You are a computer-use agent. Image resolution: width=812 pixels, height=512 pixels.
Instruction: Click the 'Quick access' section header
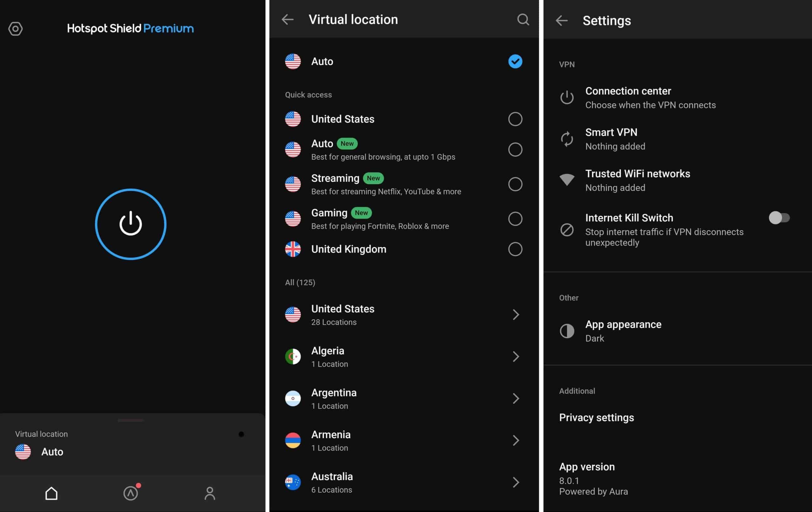[308, 95]
